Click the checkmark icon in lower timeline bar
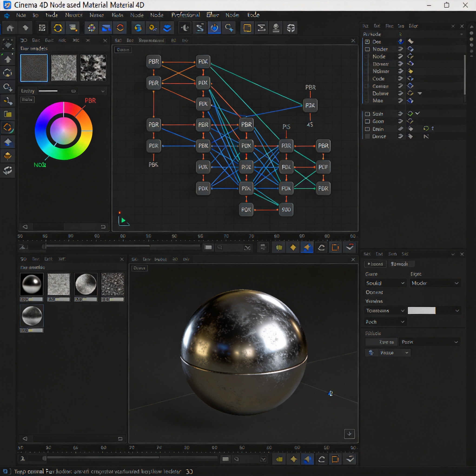This screenshot has height=476, width=476. point(350,459)
